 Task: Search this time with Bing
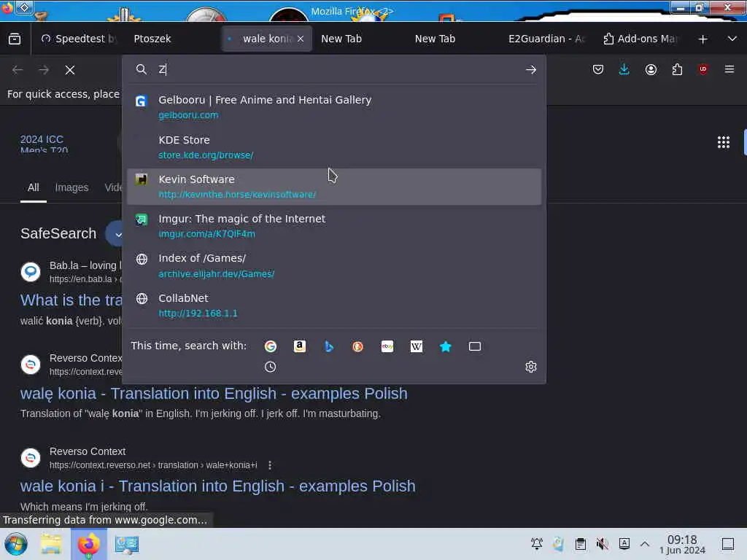329,346
